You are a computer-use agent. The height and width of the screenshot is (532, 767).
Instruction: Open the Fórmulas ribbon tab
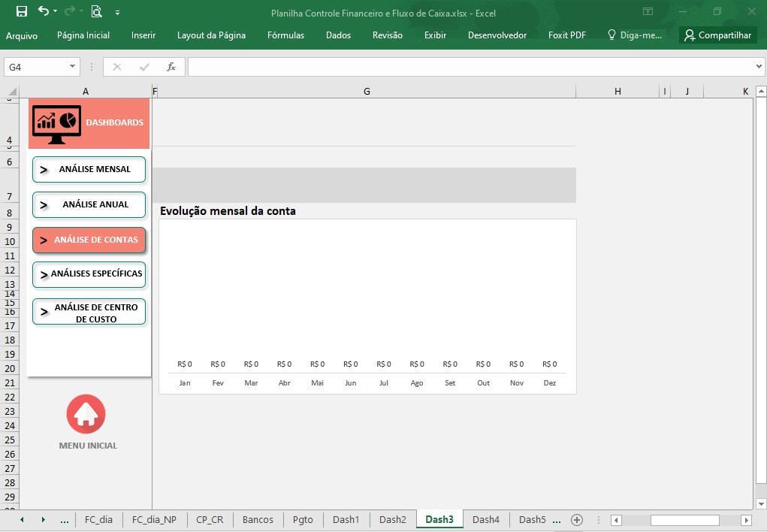tap(285, 35)
